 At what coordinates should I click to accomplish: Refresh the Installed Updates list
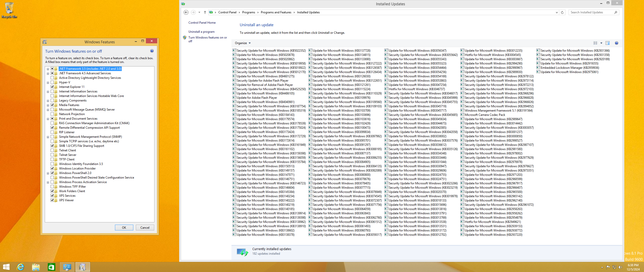point(562,12)
